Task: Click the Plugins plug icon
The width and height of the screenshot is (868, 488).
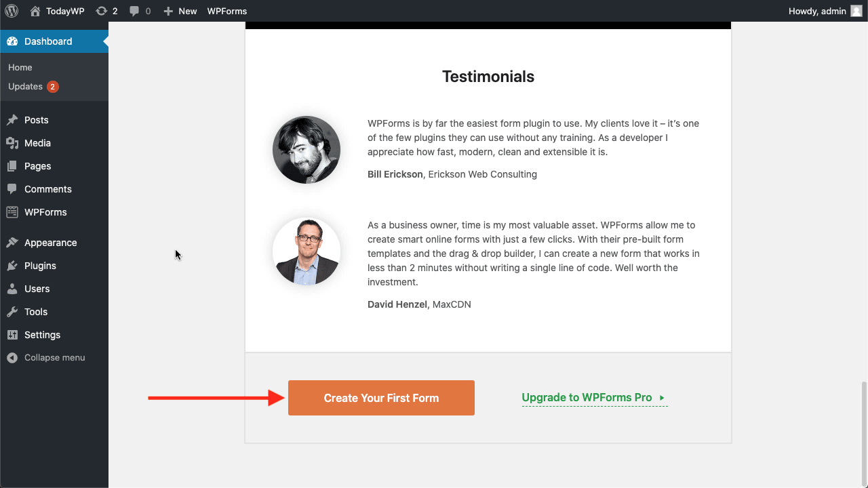Action: coord(12,266)
